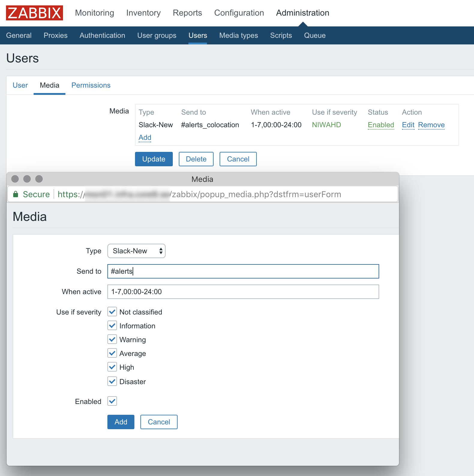
Task: Uncheck the Not classified severity checkbox
Action: coord(112,312)
